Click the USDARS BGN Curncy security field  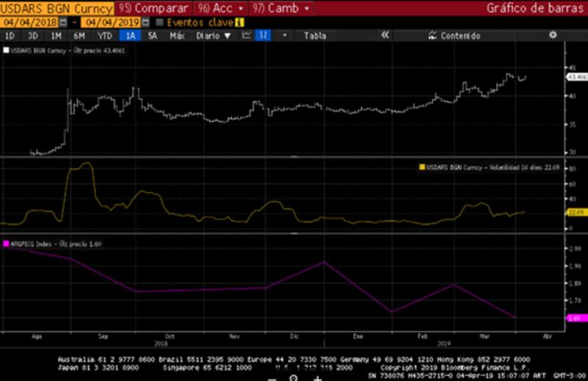click(x=57, y=8)
